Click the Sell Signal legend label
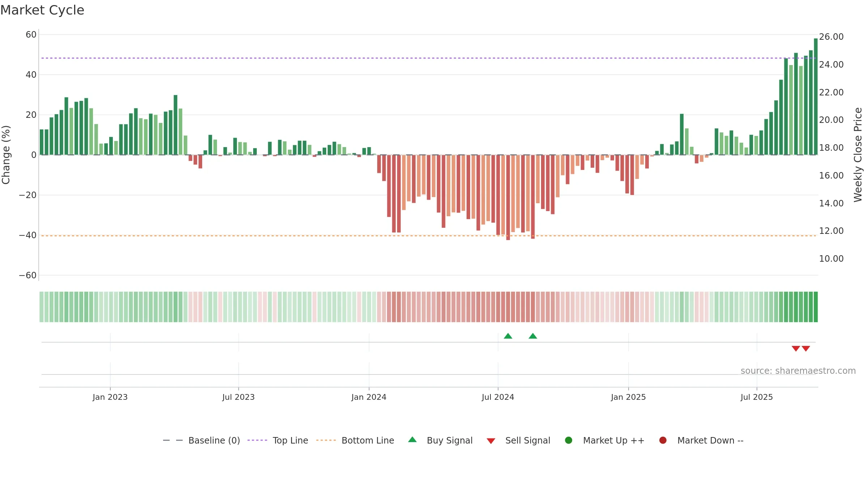 coord(528,440)
